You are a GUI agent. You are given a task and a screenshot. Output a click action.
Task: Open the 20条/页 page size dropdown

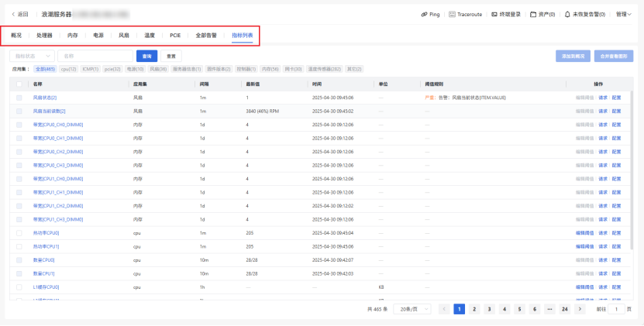click(x=412, y=309)
